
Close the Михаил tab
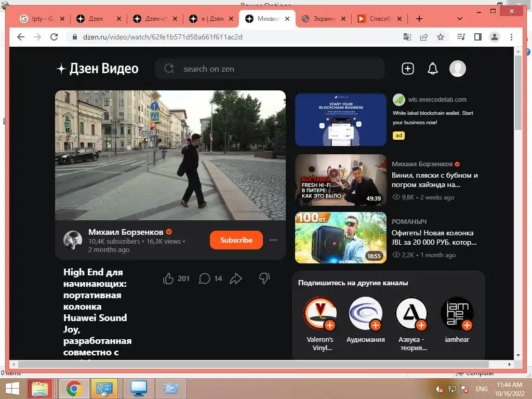click(287, 19)
